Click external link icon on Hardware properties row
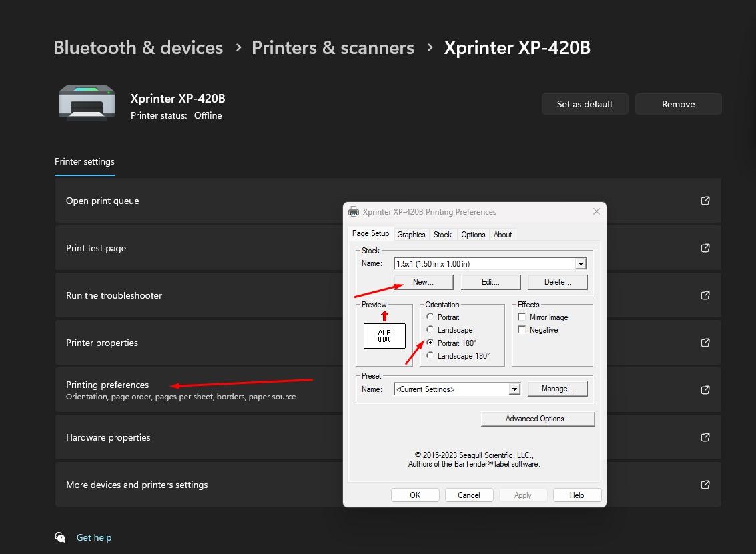Viewport: 756px width, 554px height. (x=705, y=437)
